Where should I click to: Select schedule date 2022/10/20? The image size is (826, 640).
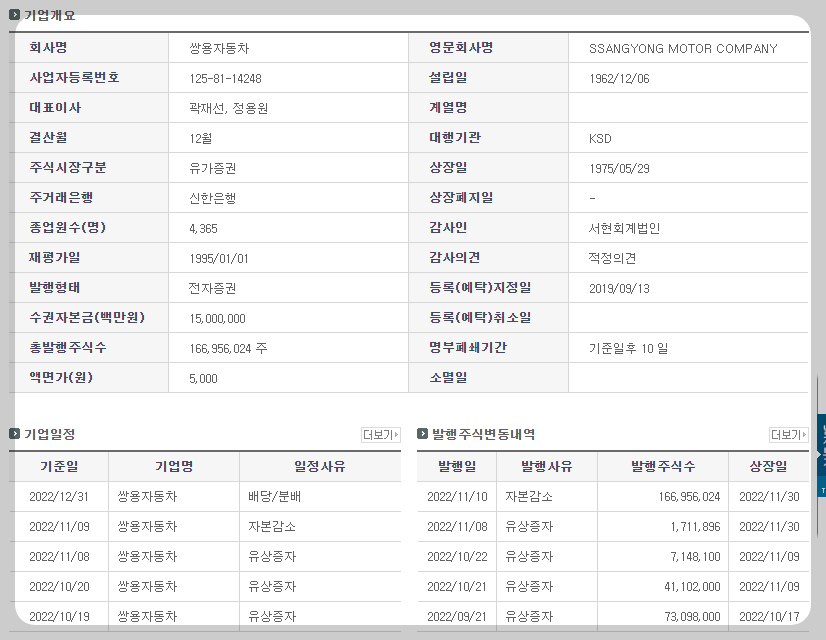60,587
